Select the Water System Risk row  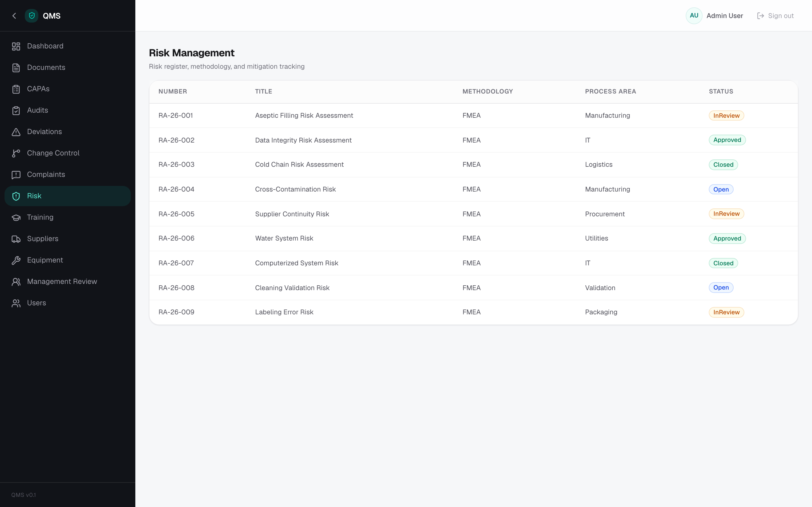473,238
